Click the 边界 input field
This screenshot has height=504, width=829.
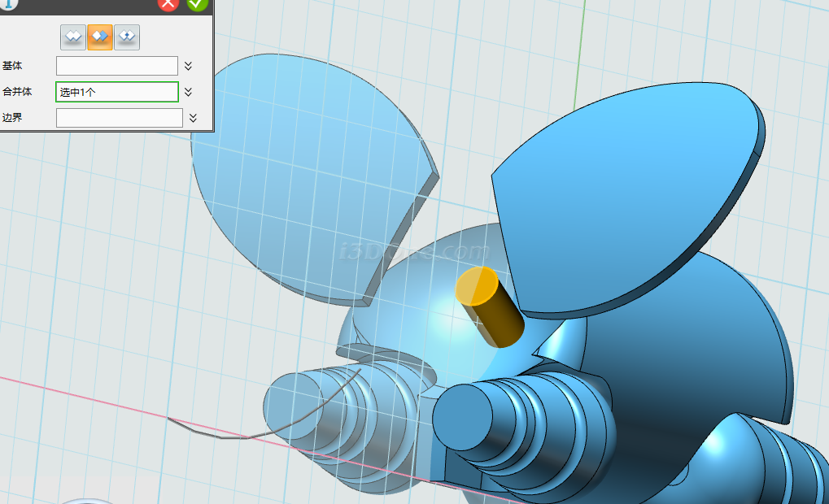[119, 118]
